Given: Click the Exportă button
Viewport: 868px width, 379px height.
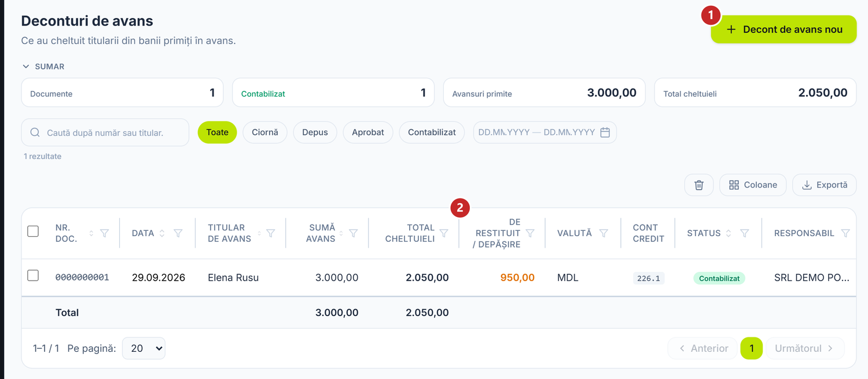Looking at the screenshot, I should point(825,185).
